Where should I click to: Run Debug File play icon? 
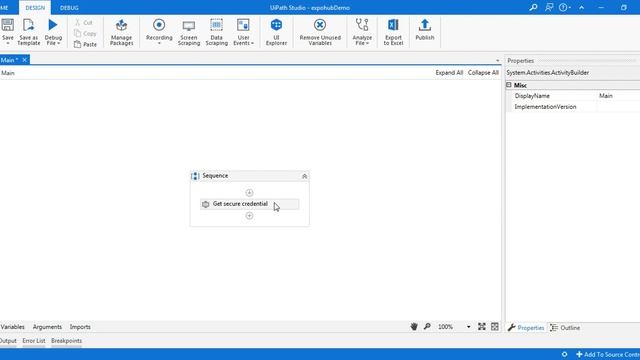click(53, 25)
